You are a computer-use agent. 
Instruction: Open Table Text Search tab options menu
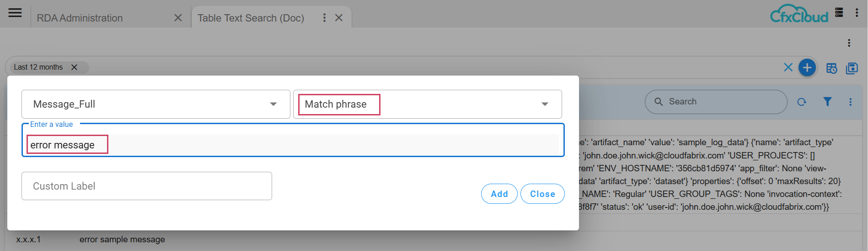(324, 18)
